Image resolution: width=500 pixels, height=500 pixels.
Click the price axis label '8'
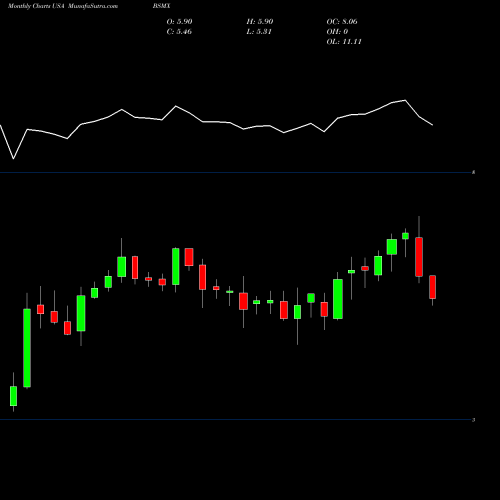tap(473, 172)
